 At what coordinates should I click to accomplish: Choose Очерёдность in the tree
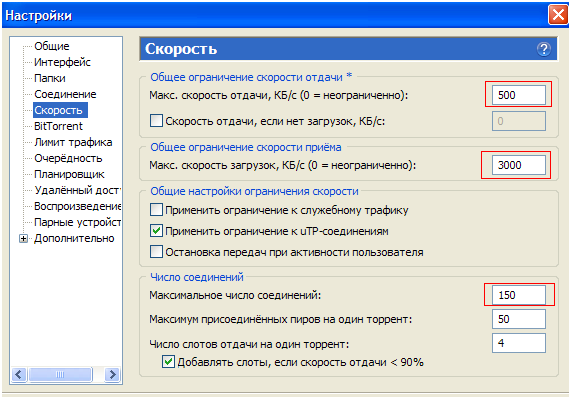click(68, 158)
